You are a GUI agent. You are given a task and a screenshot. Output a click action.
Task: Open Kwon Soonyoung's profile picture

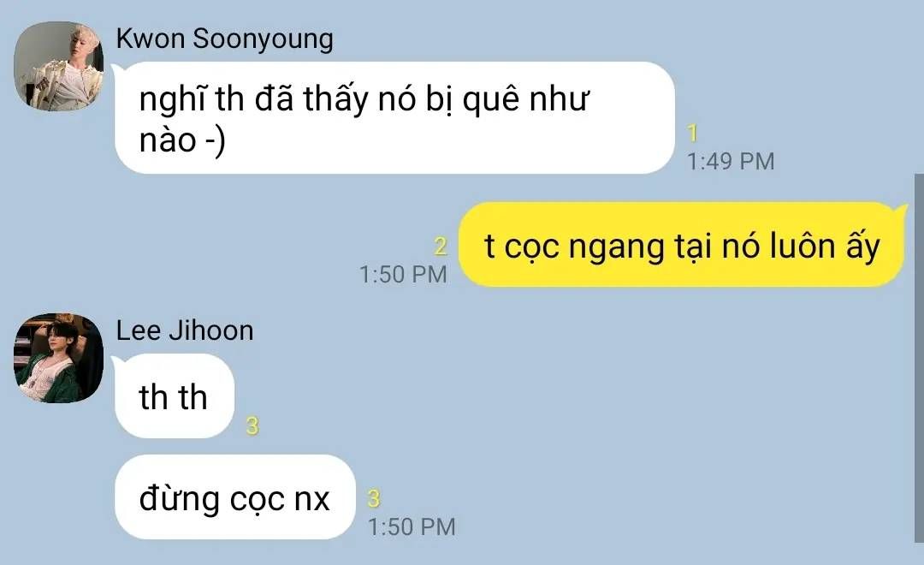[x=58, y=67]
